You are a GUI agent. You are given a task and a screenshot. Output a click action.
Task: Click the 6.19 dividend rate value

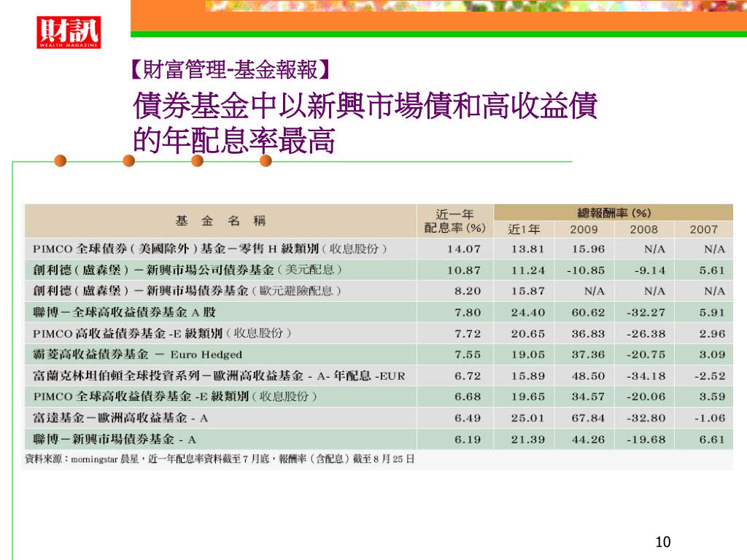pyautogui.click(x=467, y=439)
